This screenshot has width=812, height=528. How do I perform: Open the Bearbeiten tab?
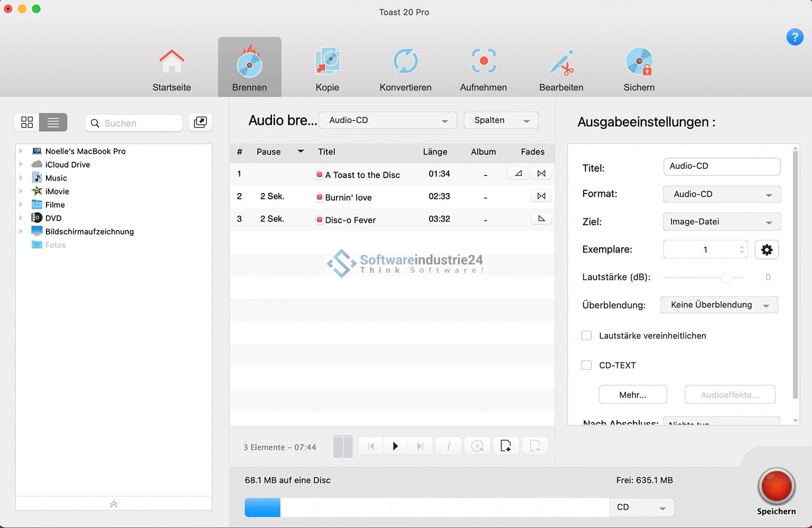click(x=561, y=69)
